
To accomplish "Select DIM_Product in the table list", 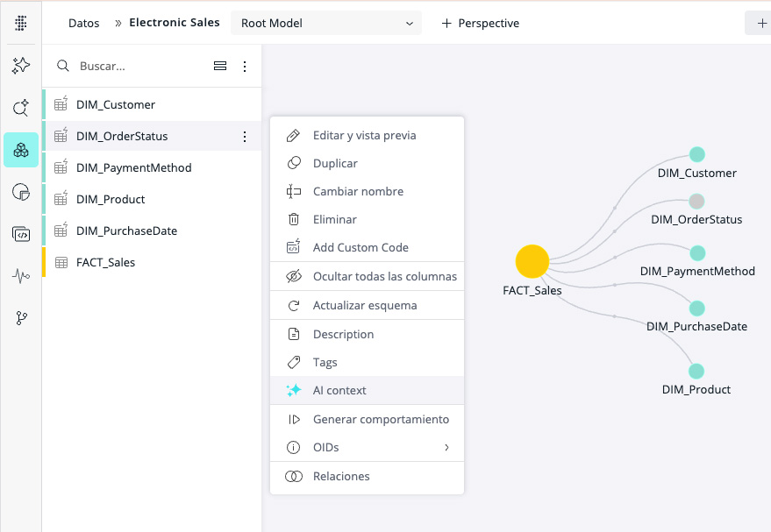I will tap(153, 199).
